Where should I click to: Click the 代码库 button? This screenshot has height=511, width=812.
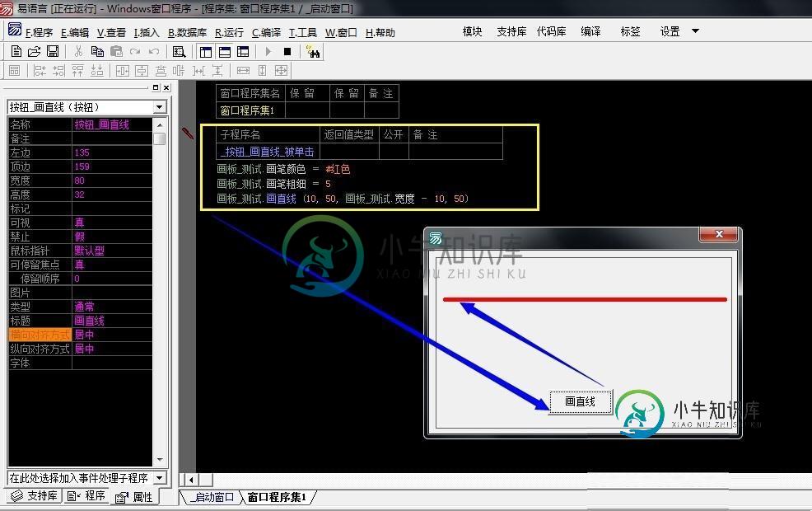[x=551, y=31]
